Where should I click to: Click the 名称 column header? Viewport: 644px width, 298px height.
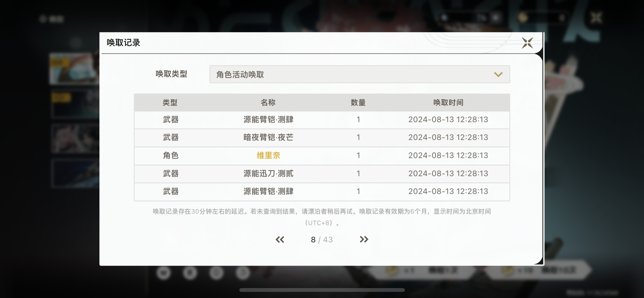268,103
